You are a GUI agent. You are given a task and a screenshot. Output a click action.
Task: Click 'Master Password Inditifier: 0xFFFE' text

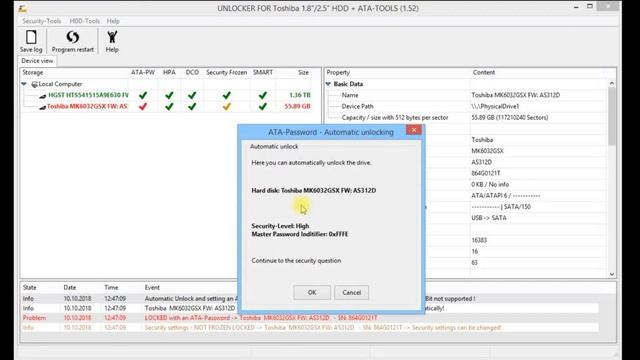tap(300, 234)
